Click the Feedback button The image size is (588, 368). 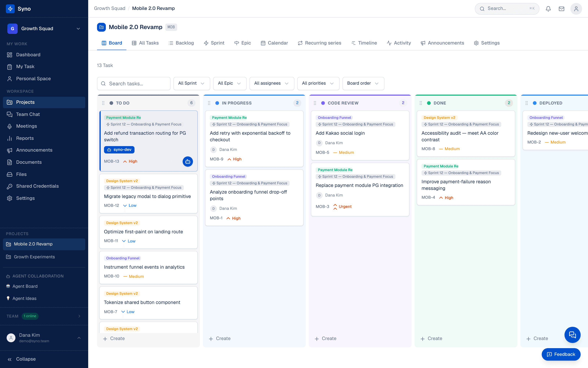point(561,354)
